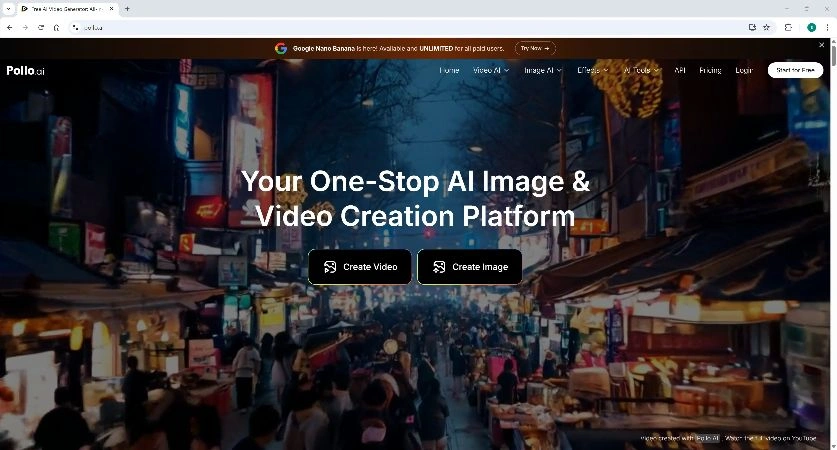837x450 pixels.
Task: Click the Pollo.ai logo
Action: tap(25, 71)
